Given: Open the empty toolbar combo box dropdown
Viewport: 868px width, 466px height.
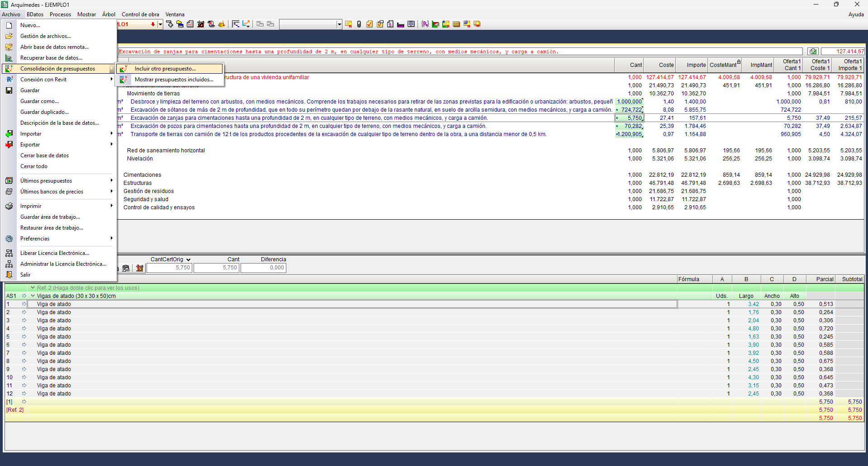Looking at the screenshot, I should click(339, 24).
